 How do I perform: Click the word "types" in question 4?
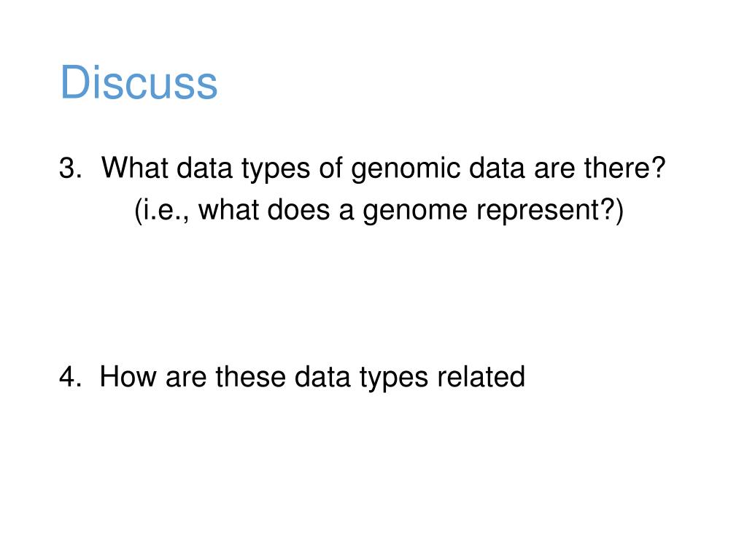coord(393,378)
